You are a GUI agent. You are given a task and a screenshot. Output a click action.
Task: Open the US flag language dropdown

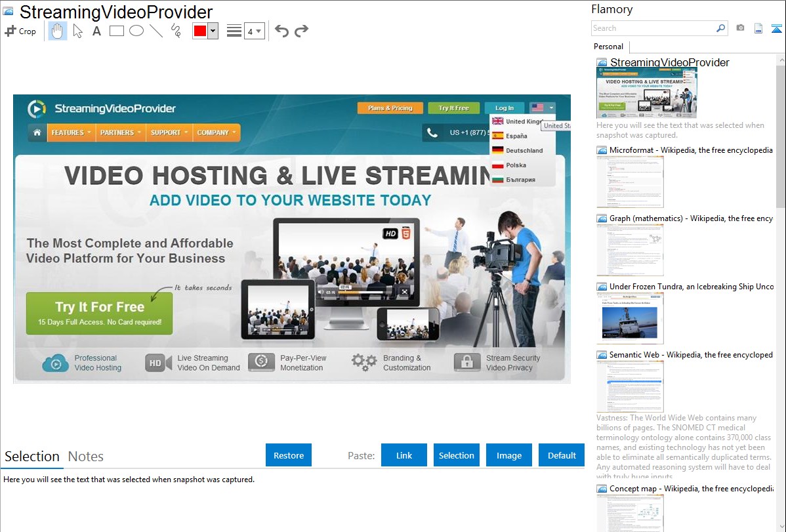point(543,108)
